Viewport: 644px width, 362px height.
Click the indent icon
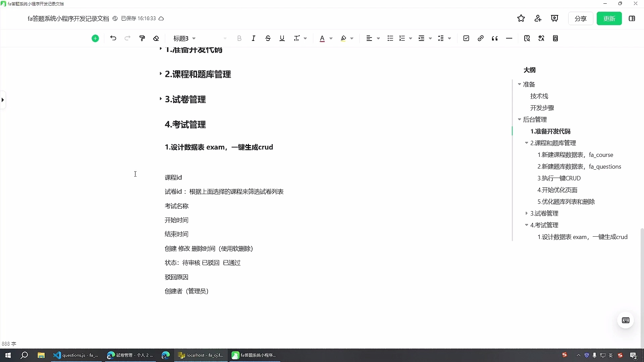[x=422, y=39]
